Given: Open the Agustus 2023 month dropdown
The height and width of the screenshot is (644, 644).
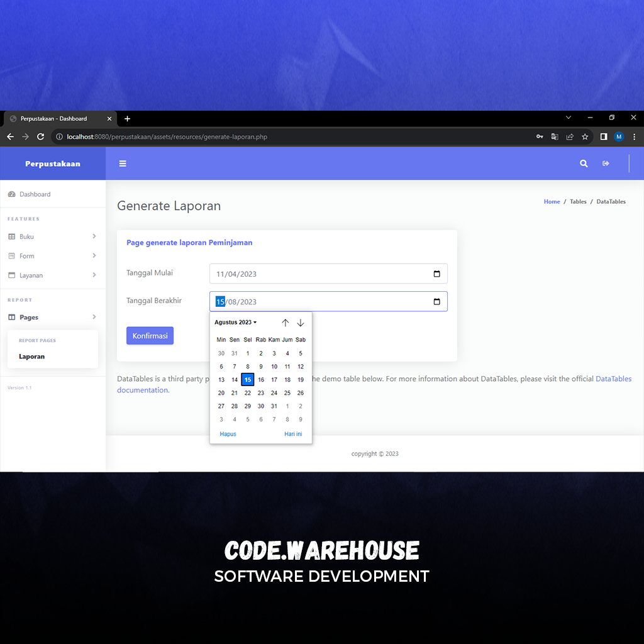Looking at the screenshot, I should tap(235, 323).
